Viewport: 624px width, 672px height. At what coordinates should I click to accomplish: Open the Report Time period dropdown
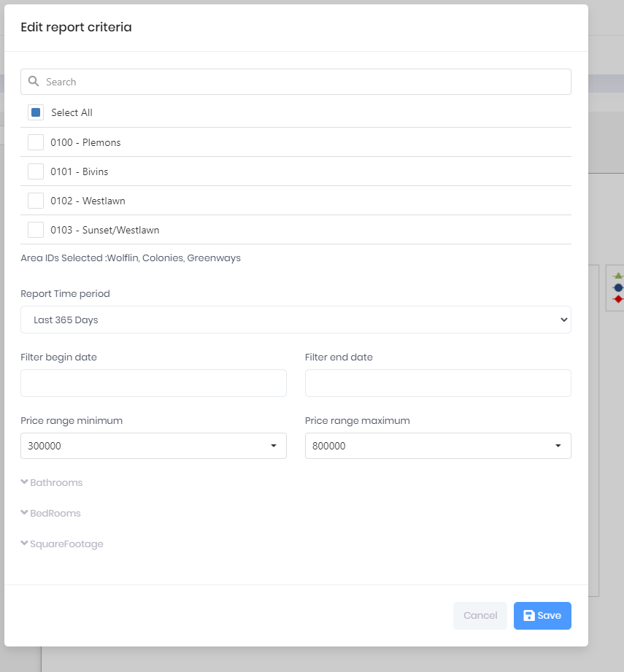pos(296,320)
